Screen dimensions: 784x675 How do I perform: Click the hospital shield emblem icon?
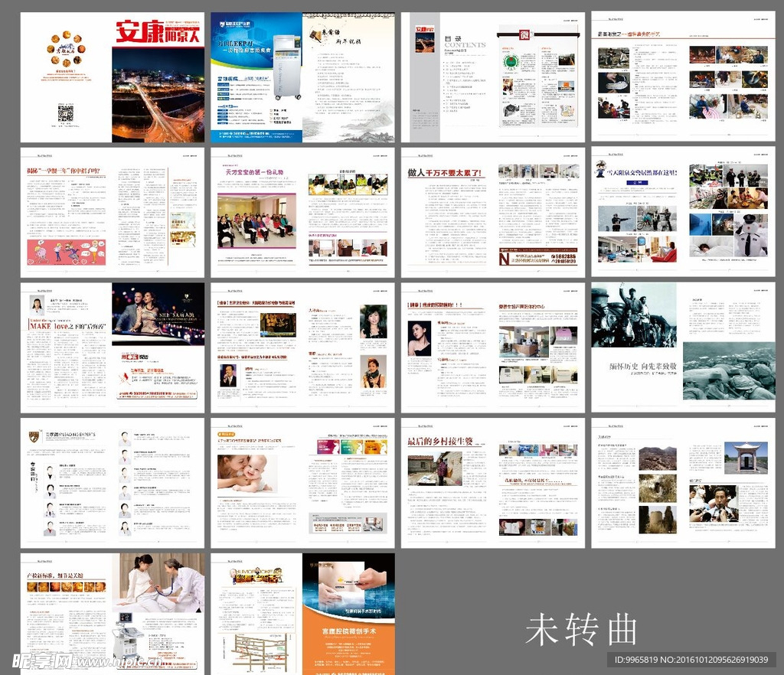pyautogui.click(x=34, y=435)
